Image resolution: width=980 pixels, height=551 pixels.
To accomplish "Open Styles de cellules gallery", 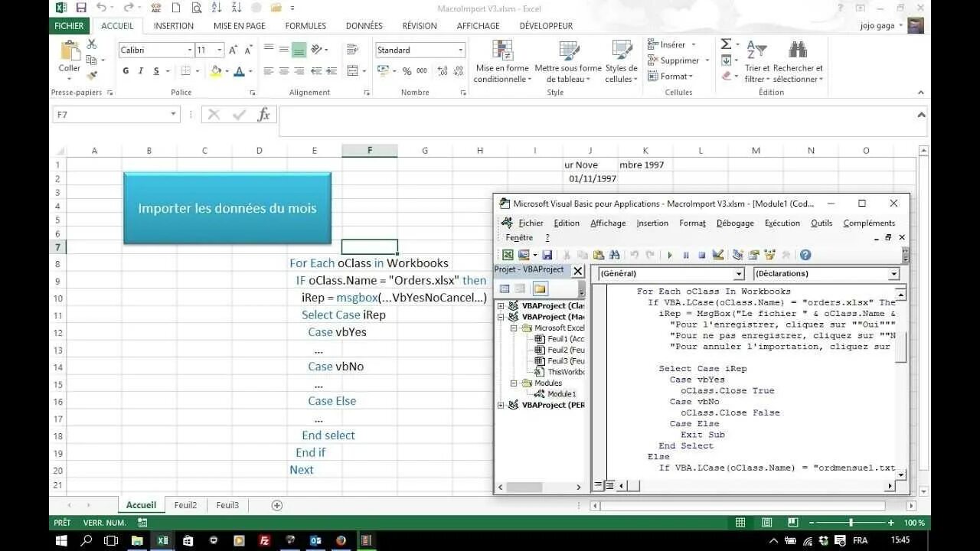I will [621, 61].
